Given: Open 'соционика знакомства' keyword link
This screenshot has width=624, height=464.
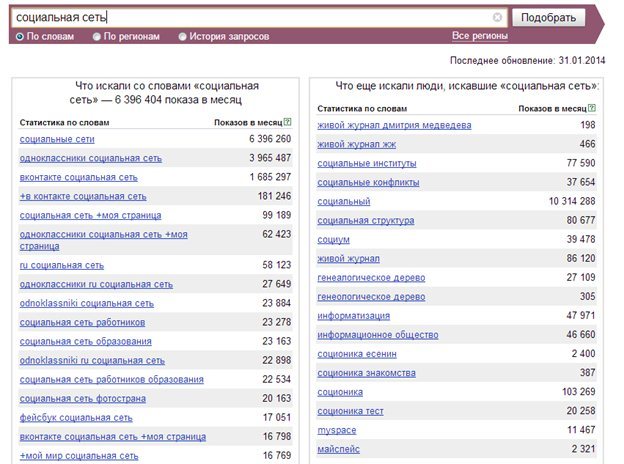Looking at the screenshot, I should tap(366, 374).
